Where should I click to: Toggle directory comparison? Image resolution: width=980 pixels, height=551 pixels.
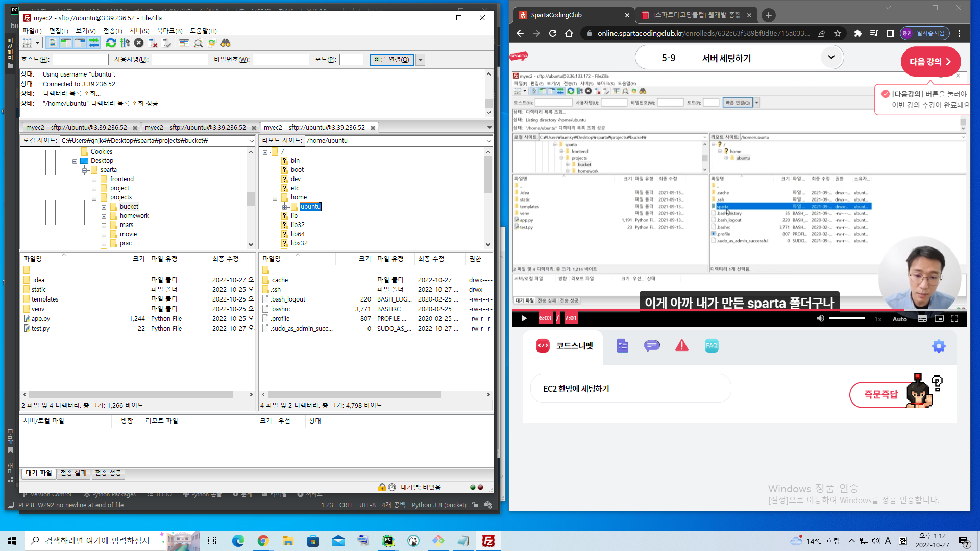[x=198, y=43]
